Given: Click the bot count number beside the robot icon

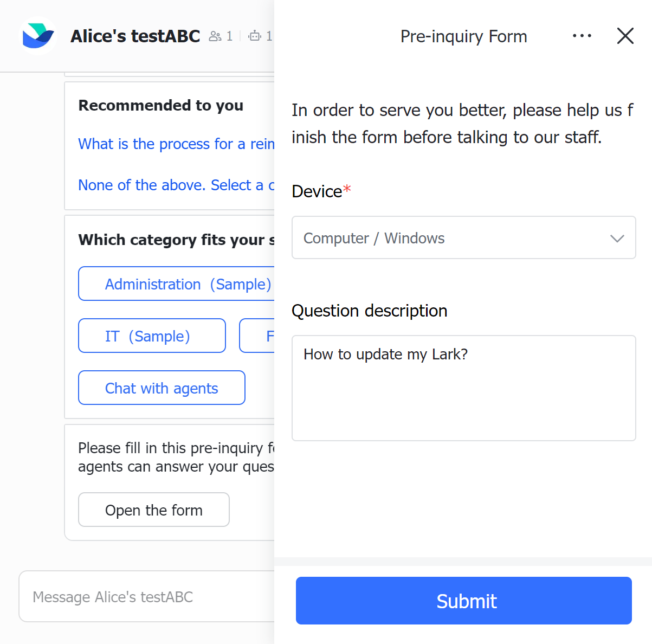Looking at the screenshot, I should pos(269,36).
